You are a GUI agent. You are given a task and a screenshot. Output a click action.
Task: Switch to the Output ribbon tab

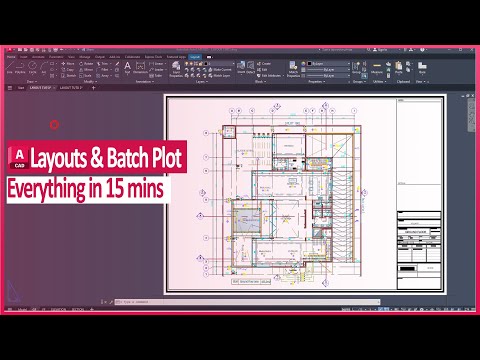pos(100,57)
